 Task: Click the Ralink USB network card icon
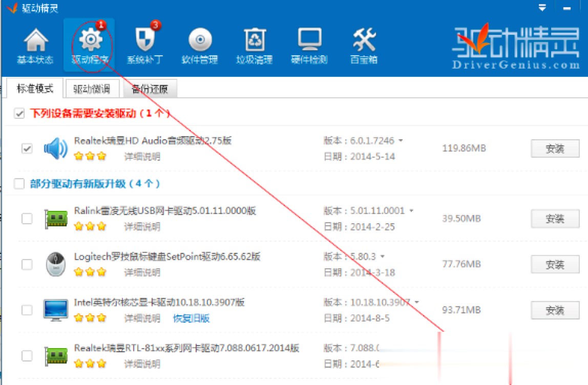pos(55,219)
